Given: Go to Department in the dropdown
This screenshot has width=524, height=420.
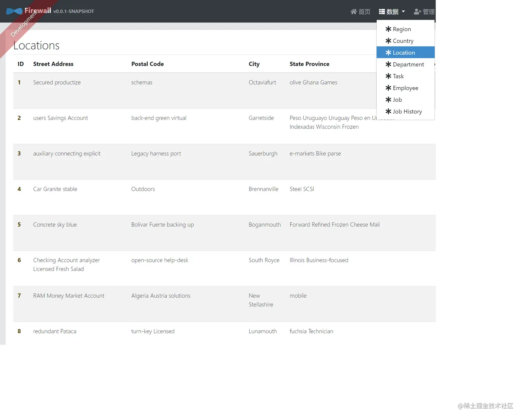Looking at the screenshot, I should [405, 64].
